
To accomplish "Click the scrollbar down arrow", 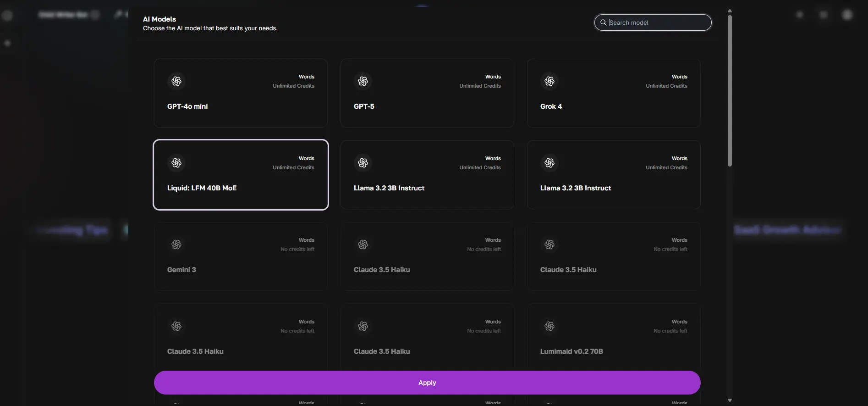I will click(730, 400).
